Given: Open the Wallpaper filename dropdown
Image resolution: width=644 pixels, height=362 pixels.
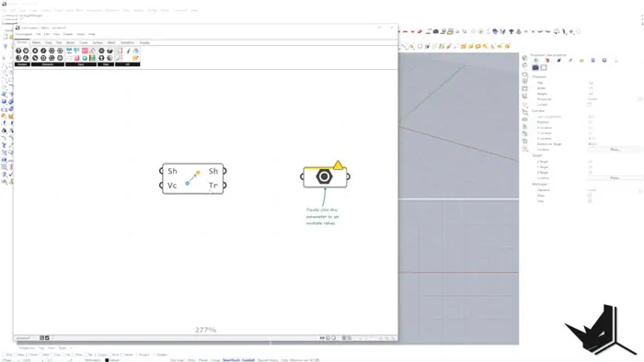Looking at the screenshot, I should tap(615, 190).
